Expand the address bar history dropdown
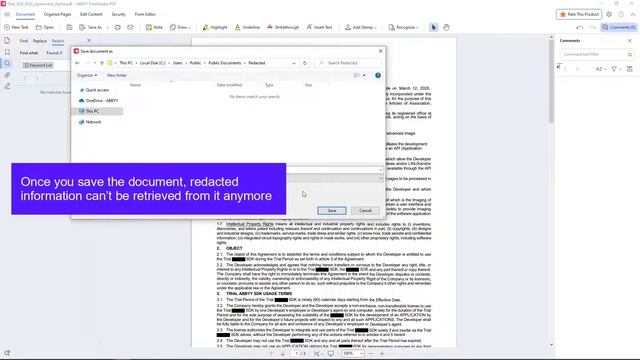This screenshot has height=360, width=640. [x=294, y=63]
